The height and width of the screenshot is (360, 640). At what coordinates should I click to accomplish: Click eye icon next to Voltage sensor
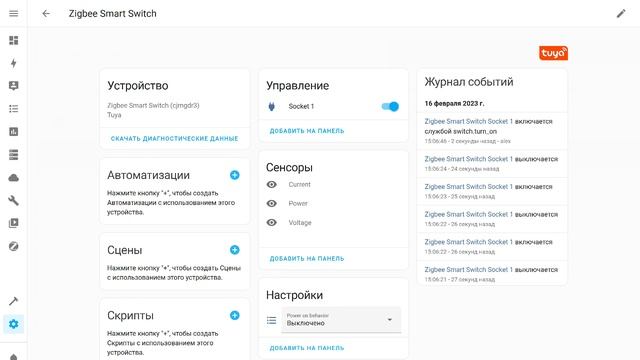click(271, 222)
